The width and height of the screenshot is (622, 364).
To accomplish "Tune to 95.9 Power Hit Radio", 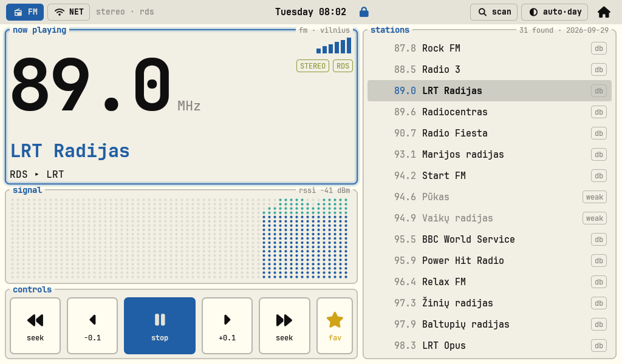I will point(490,261).
